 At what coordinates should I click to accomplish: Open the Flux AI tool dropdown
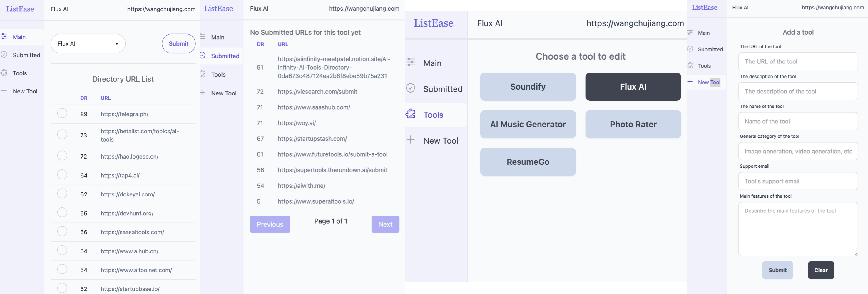pyautogui.click(x=88, y=43)
